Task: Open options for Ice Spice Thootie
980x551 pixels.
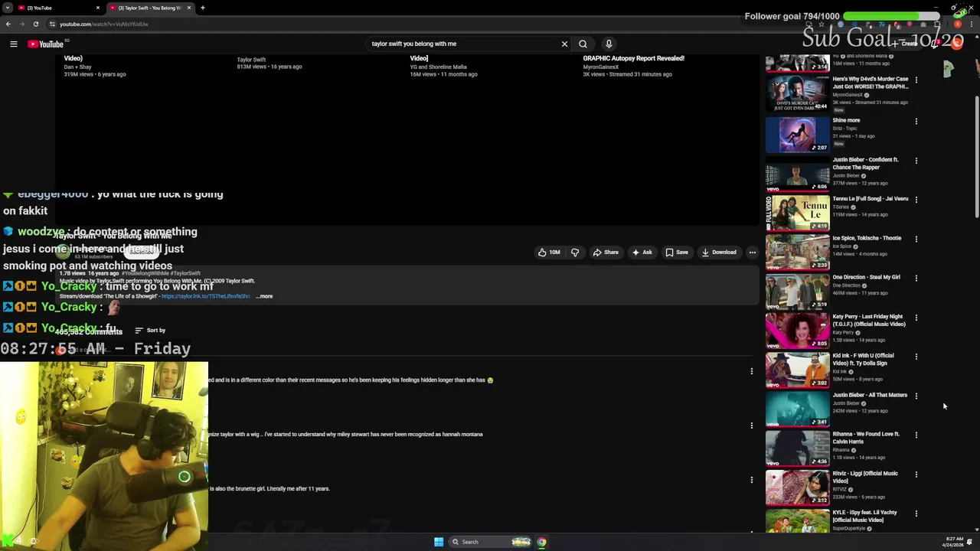Action: point(916,239)
